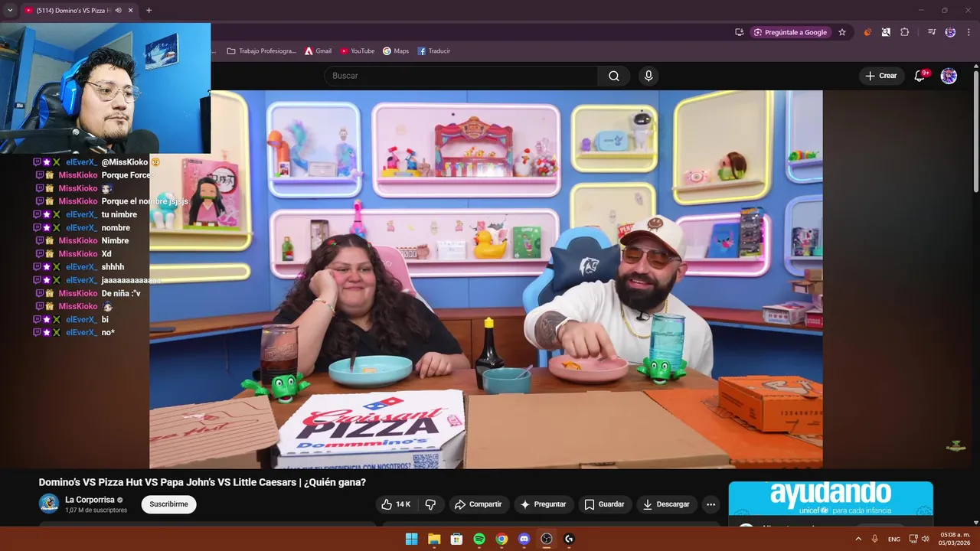This screenshot has width=980, height=551.
Task: Click the Descargar download button
Action: tap(666, 504)
